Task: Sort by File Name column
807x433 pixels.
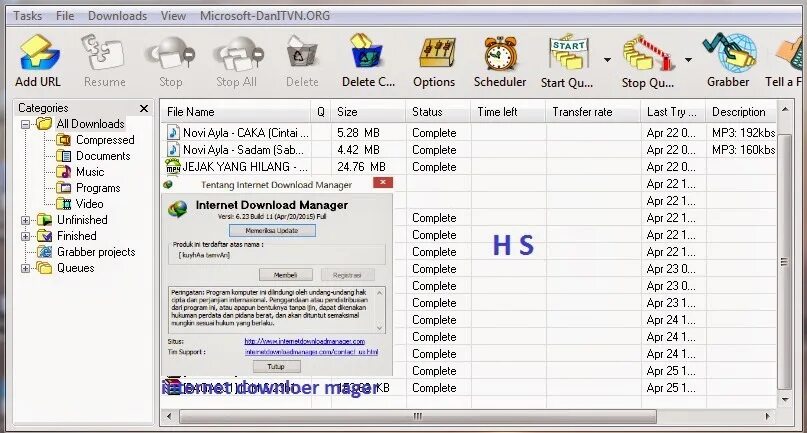Action: tap(236, 112)
